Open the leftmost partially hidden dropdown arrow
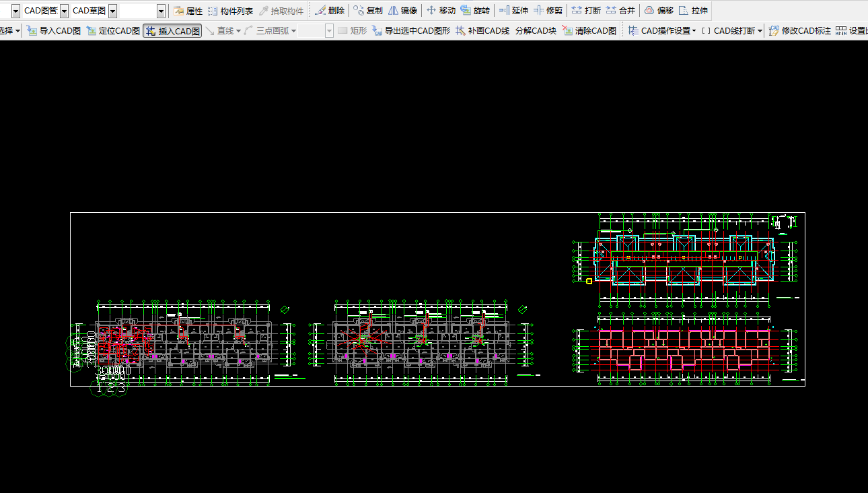 16,11
